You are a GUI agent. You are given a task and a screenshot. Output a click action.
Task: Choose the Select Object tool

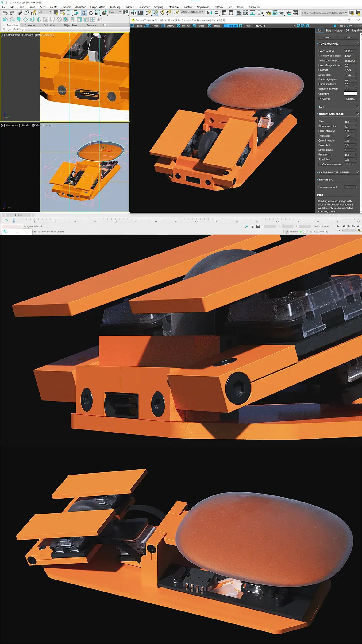pos(56,13)
